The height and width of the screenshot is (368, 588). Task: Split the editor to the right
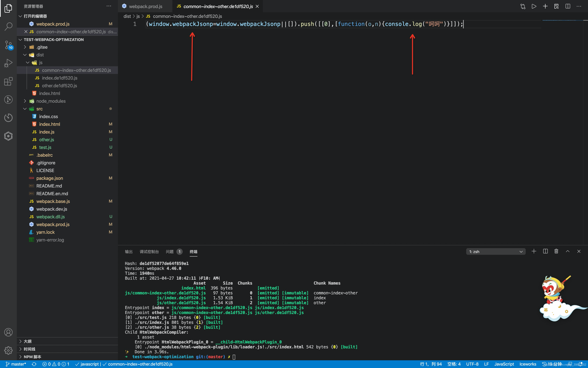pyautogui.click(x=568, y=6)
